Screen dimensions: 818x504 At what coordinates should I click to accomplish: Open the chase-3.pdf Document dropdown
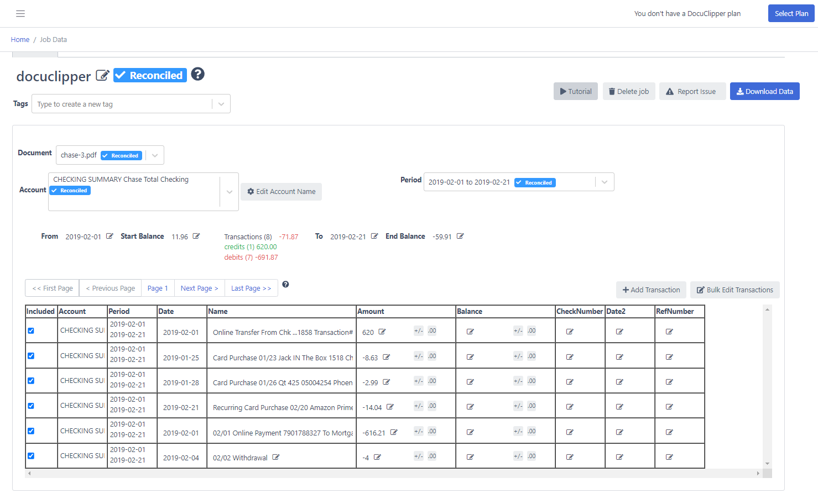pyautogui.click(x=155, y=155)
